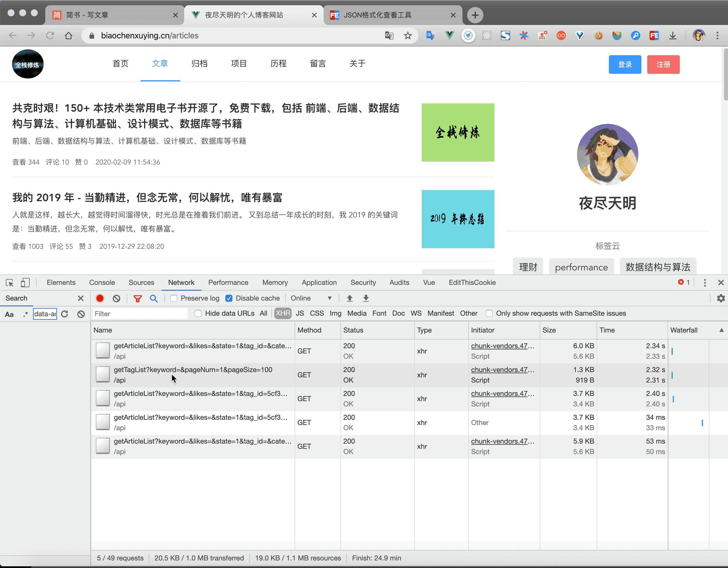Click the red 注册 register button
The image size is (728, 568).
(x=663, y=64)
